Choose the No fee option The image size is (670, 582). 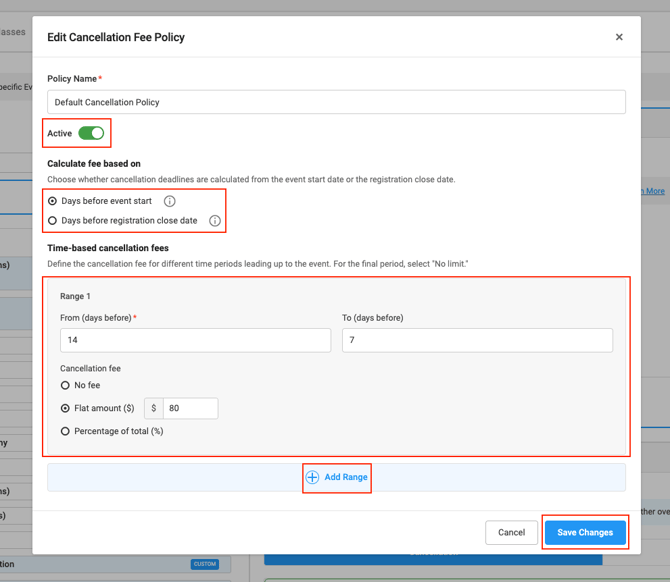pyautogui.click(x=65, y=385)
